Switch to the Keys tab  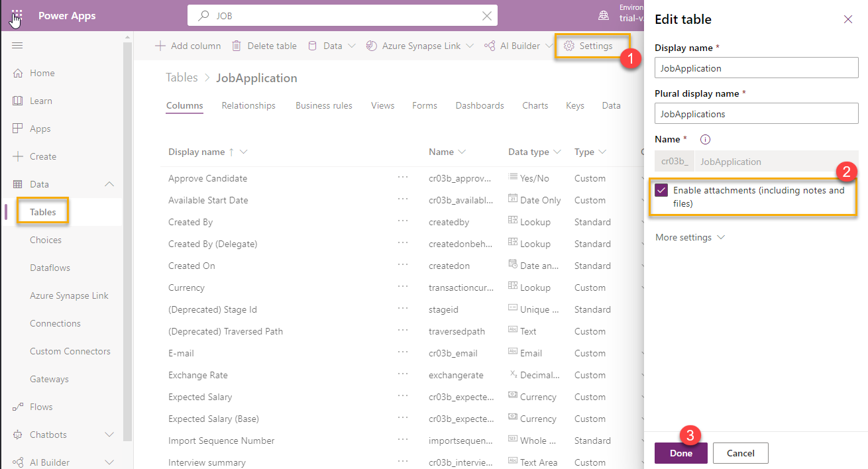point(575,105)
